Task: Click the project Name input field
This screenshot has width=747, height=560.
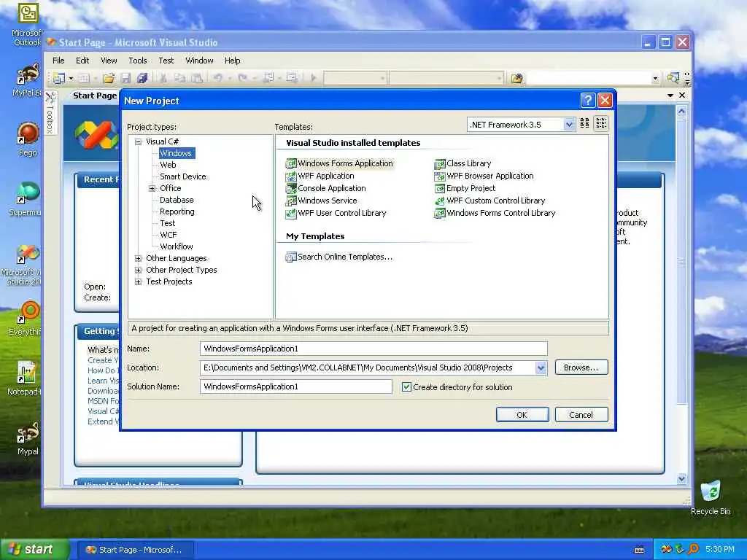Action: pyautogui.click(x=373, y=349)
